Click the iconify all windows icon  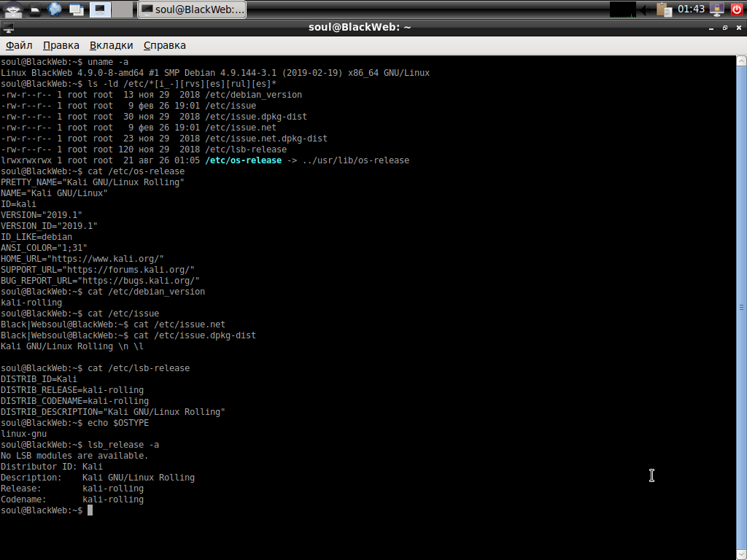click(x=76, y=9)
